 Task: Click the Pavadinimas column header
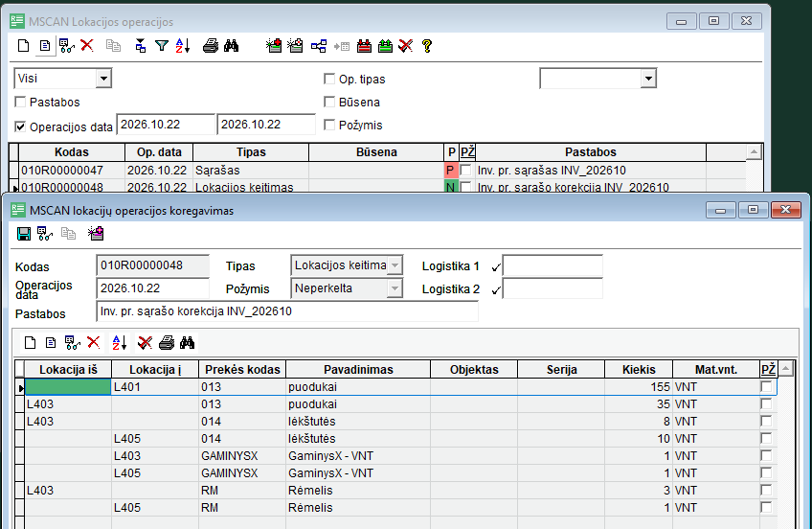click(358, 369)
